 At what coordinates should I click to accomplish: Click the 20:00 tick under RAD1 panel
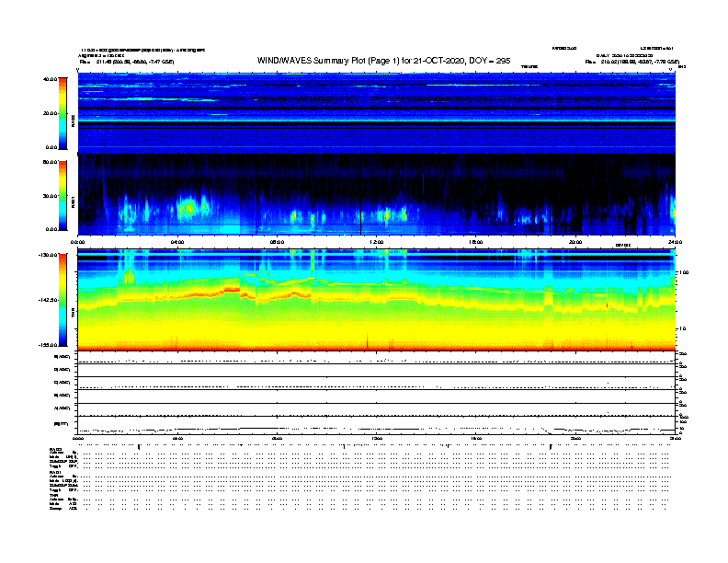click(575, 242)
